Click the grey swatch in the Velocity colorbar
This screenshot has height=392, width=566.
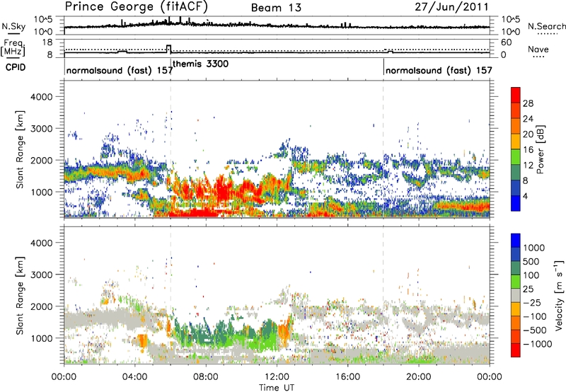click(x=516, y=296)
